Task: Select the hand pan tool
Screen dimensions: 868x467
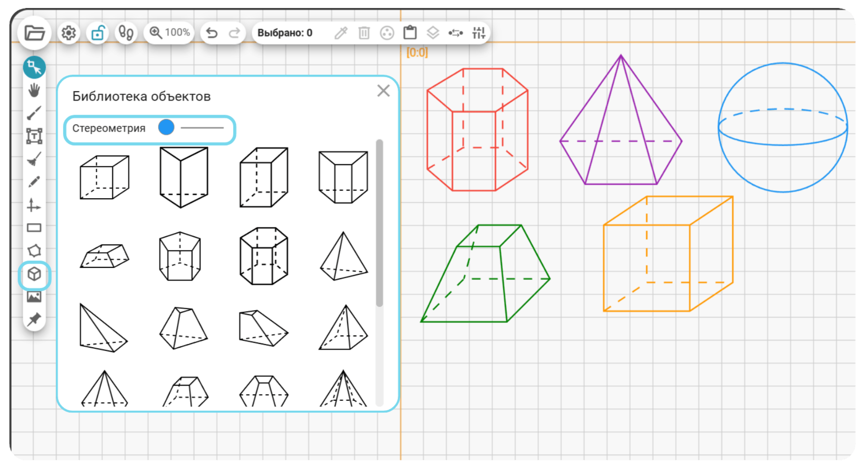Action: coord(34,90)
